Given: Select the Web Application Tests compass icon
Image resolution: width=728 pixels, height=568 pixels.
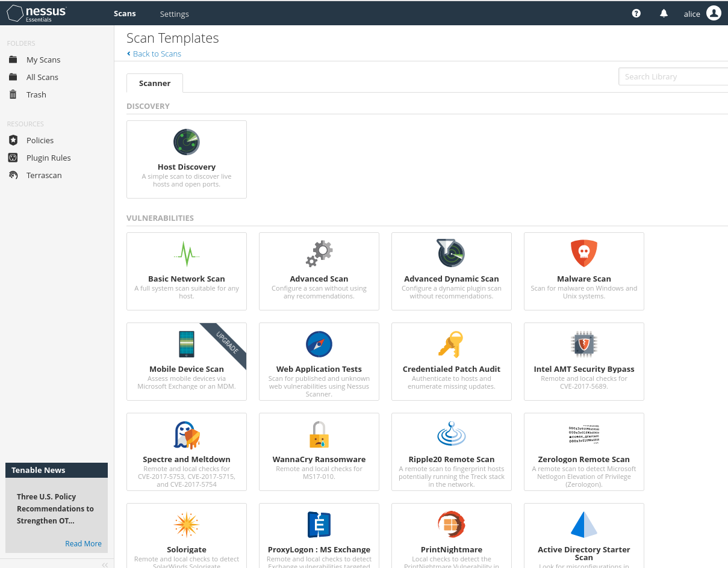Looking at the screenshot, I should coord(319,344).
